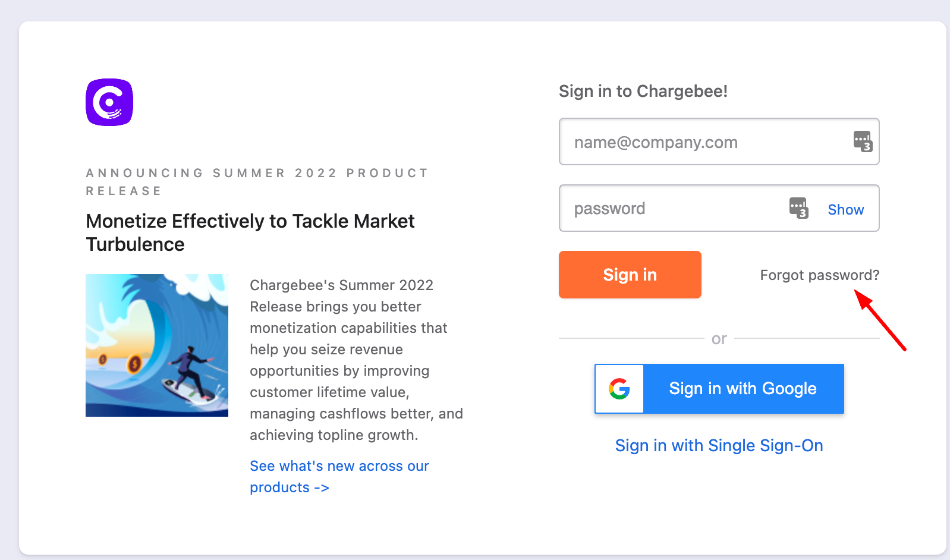
Task: Click the red arrow annotation
Action: point(880,320)
